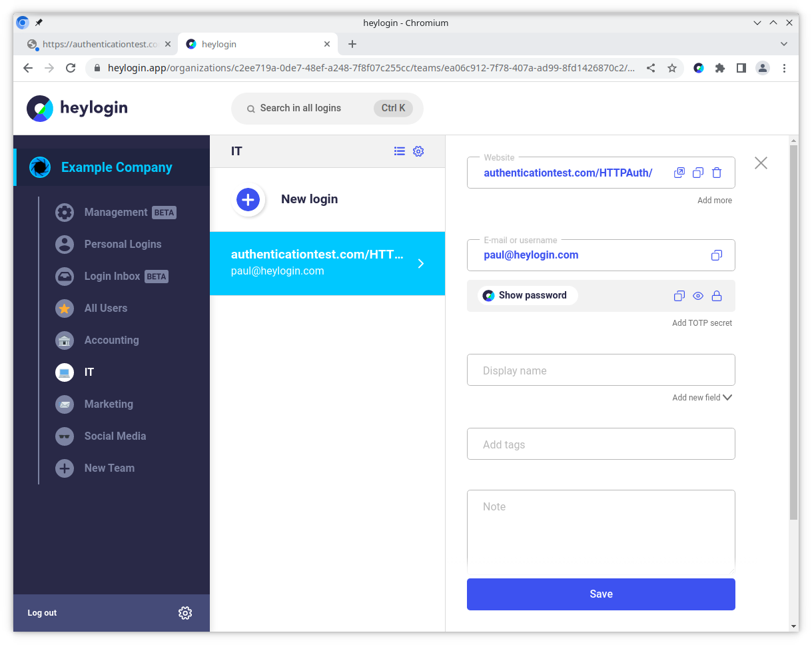Close the authenticationtest browser tab
Viewport: 812px width, 645px height.
(167, 44)
